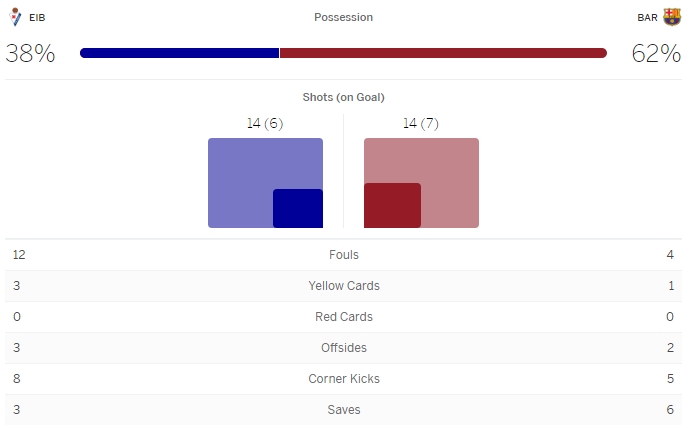The image size is (692, 428).
Task: Click Barcelona's 14 (7) shots label
Action: (421, 123)
